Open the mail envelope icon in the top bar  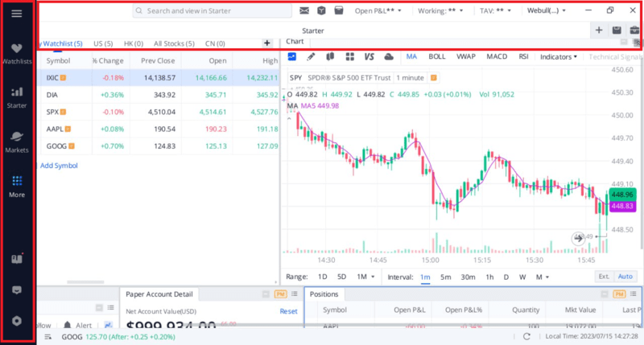(304, 10)
